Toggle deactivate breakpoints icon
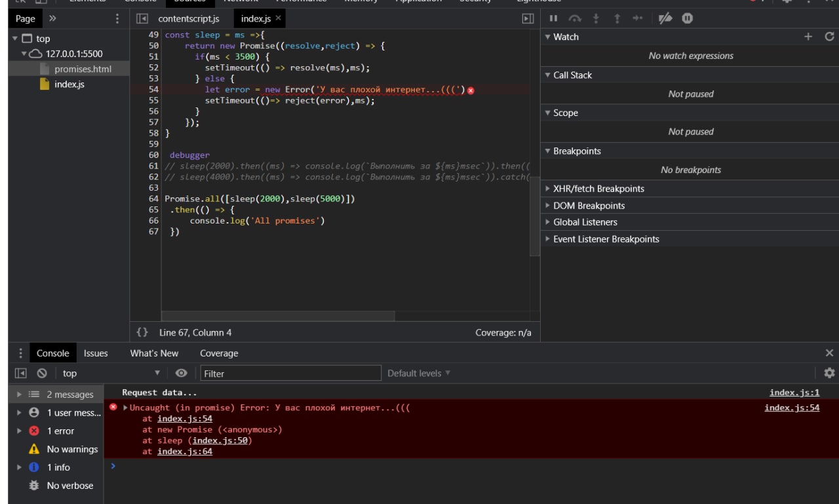Viewport: 839px width, 504px height. [665, 18]
